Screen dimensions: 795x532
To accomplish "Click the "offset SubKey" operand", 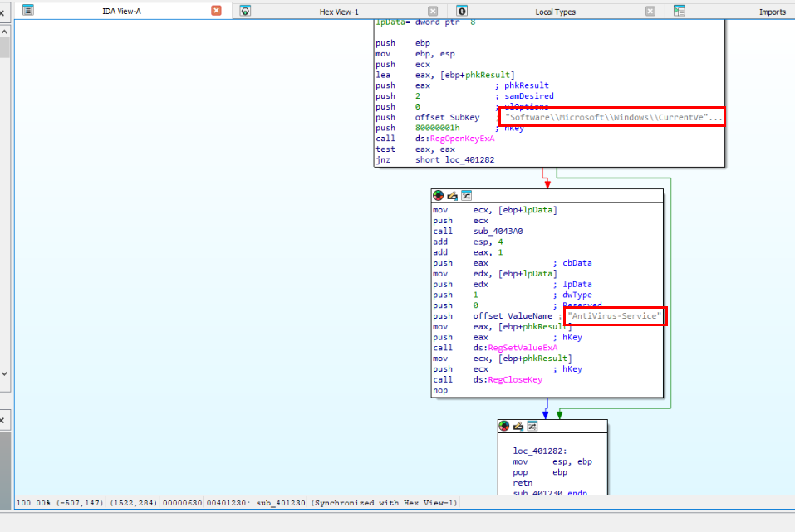I will pyautogui.click(x=447, y=118).
